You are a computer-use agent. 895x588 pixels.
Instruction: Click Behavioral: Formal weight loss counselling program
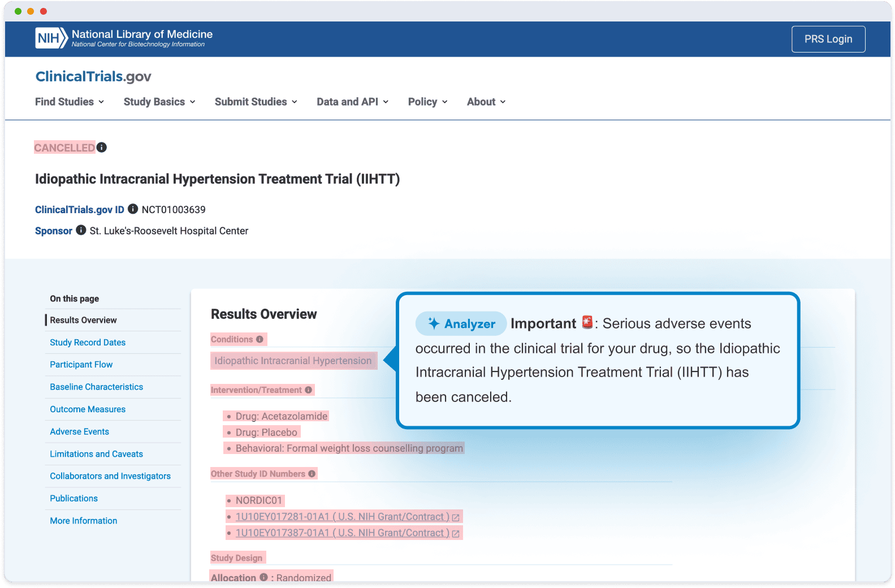(x=349, y=448)
